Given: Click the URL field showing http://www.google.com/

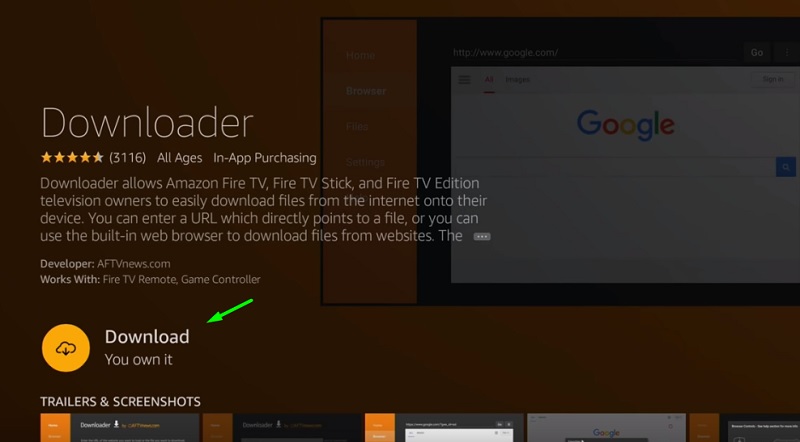Looking at the screenshot, I should point(594,53).
